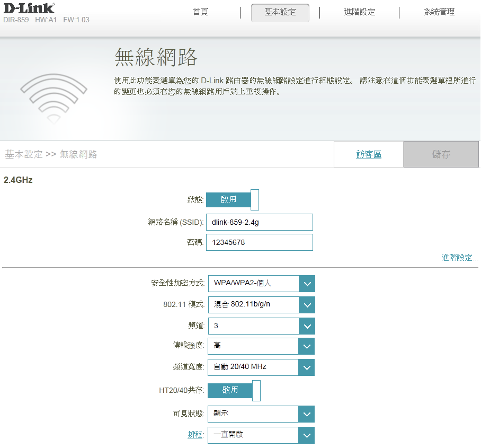Open the 頻道 channel dropdown
481x448 pixels.
261,326
